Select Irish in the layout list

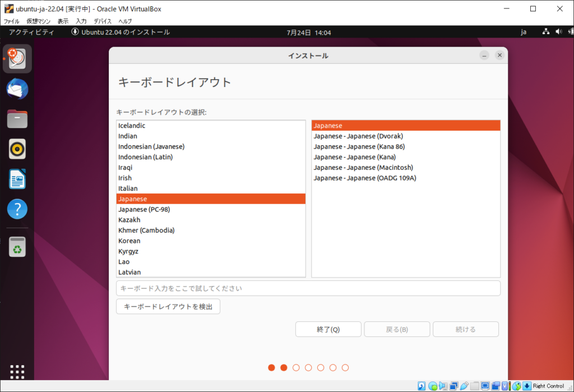pyautogui.click(x=211, y=178)
